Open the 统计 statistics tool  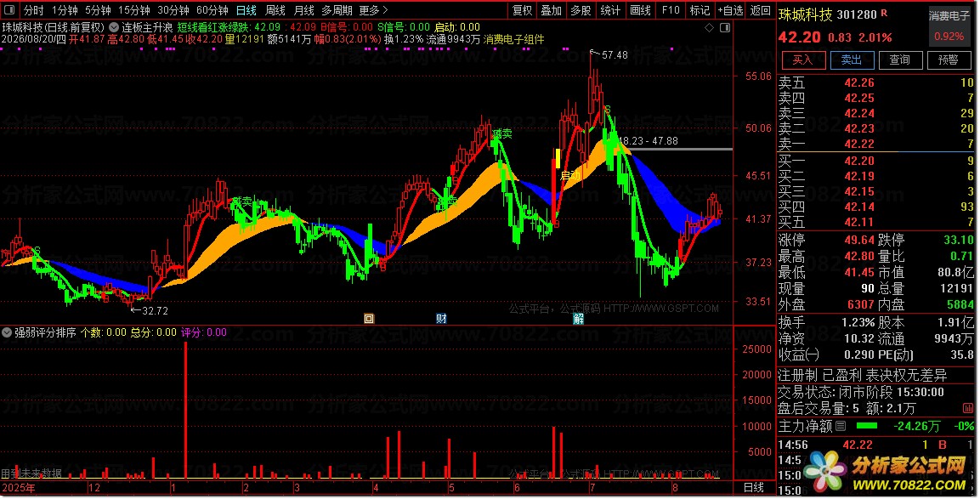[610, 10]
